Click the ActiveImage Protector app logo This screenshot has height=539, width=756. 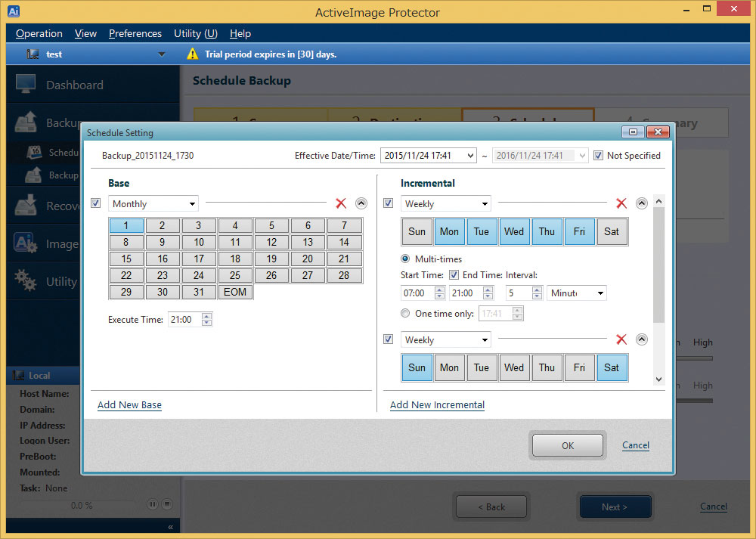[x=14, y=11]
